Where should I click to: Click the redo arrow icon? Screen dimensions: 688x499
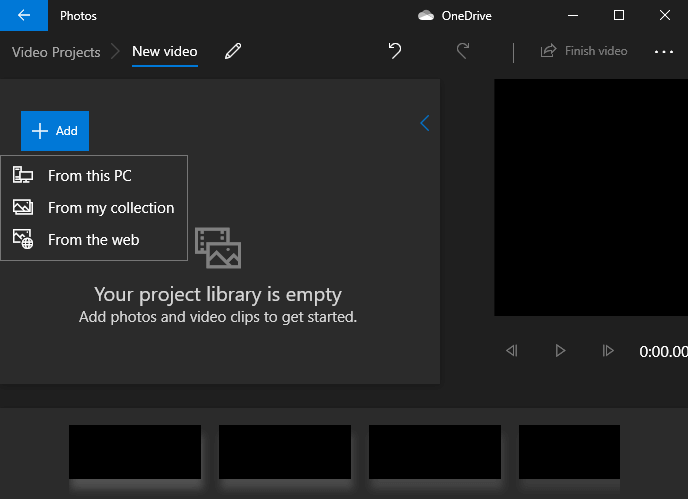[x=462, y=51]
